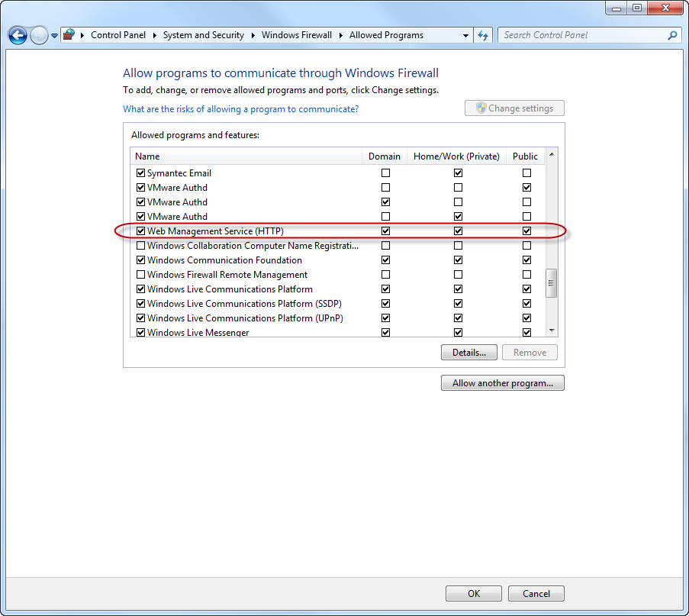This screenshot has height=616, width=689.
Task: Click the Control Panel icon in the address bar
Action: (x=69, y=35)
